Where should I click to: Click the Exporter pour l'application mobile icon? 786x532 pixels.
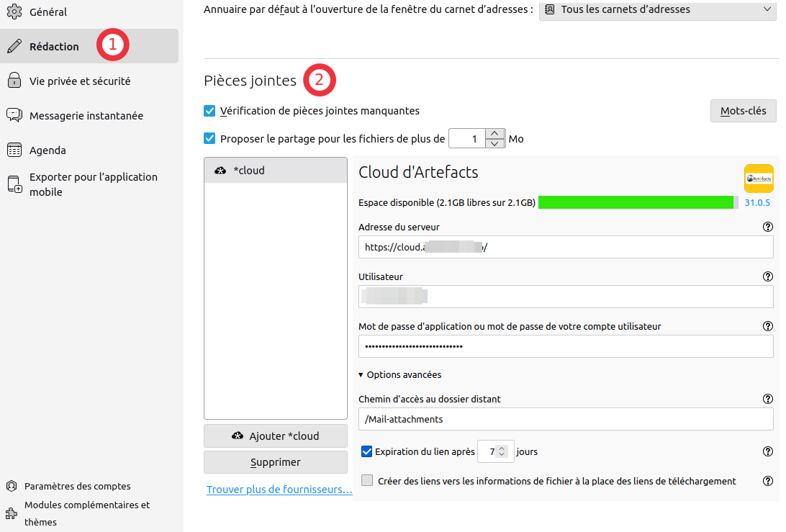click(x=14, y=184)
